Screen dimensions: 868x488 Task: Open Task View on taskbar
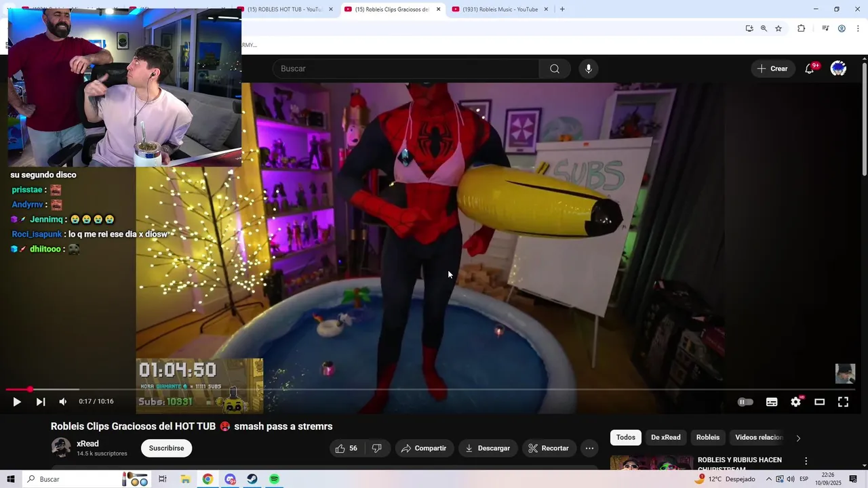[x=163, y=479]
